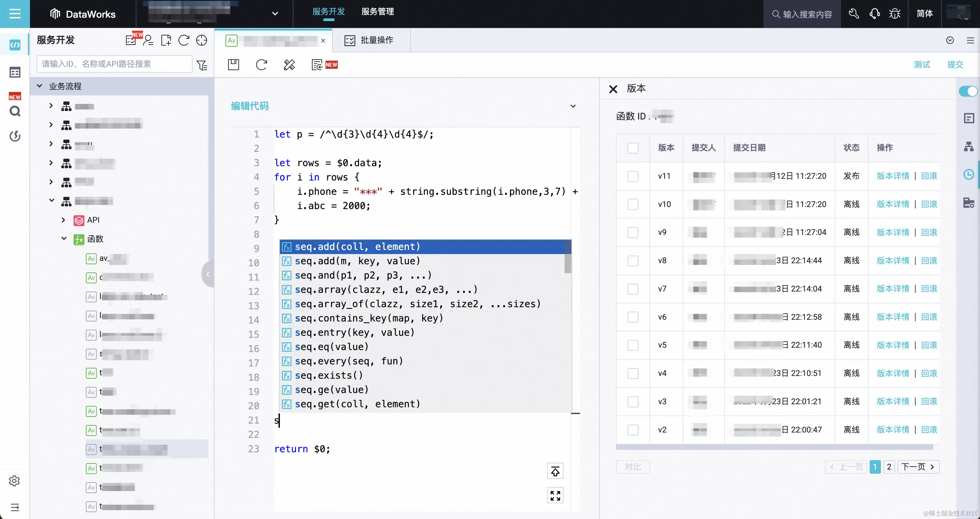Expand the first workflow in tree

(51, 105)
